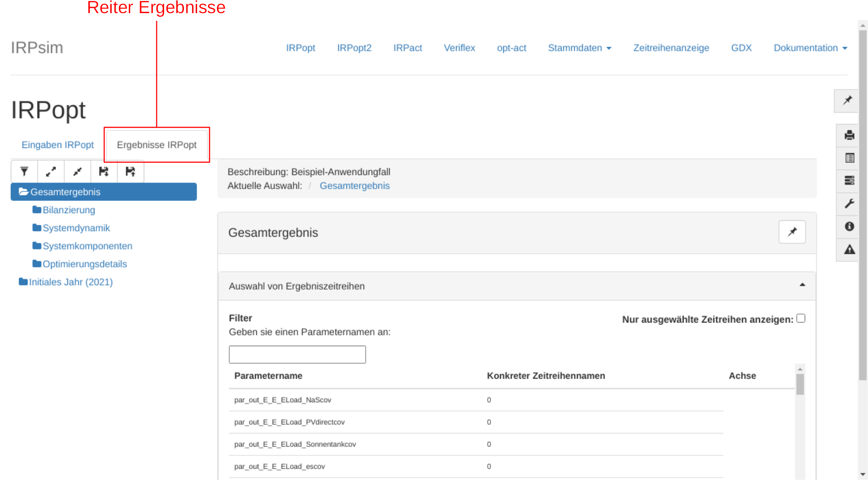This screenshot has height=480, width=868.
Task: Click the page vertical scrollbar thumb
Action: click(863, 205)
